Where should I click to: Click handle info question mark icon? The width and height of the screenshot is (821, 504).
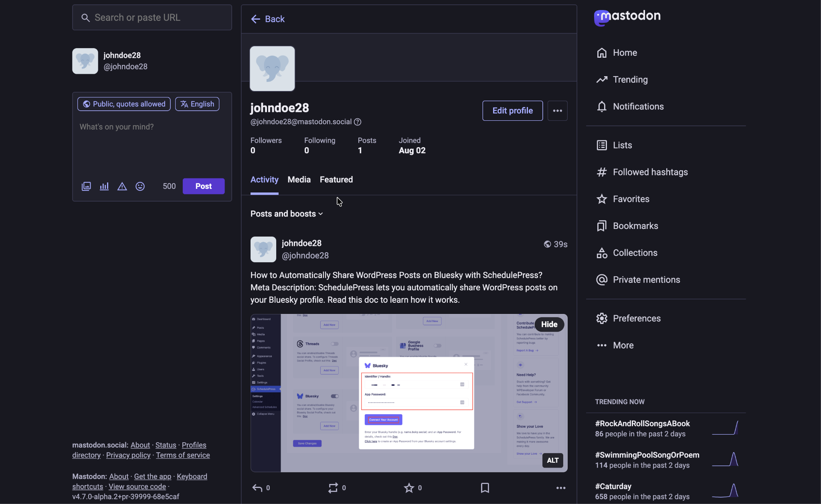coord(358,122)
